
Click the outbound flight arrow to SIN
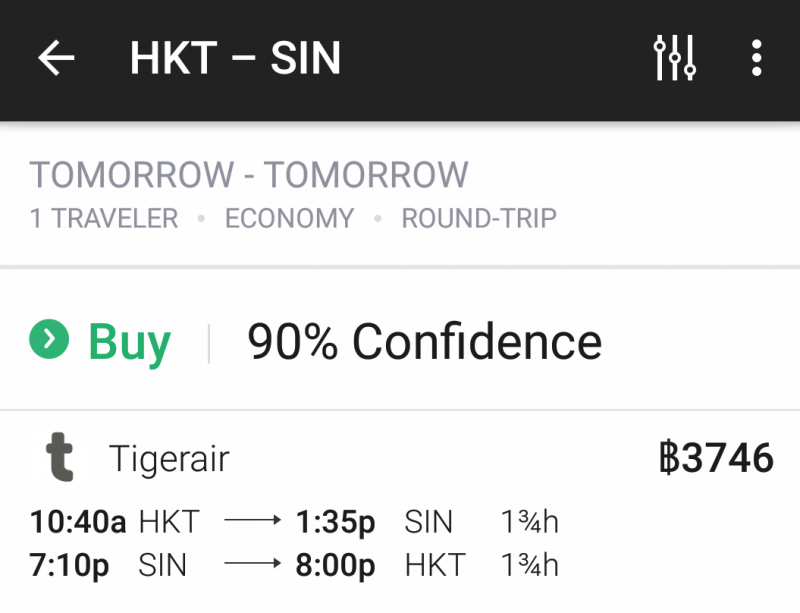[253, 521]
